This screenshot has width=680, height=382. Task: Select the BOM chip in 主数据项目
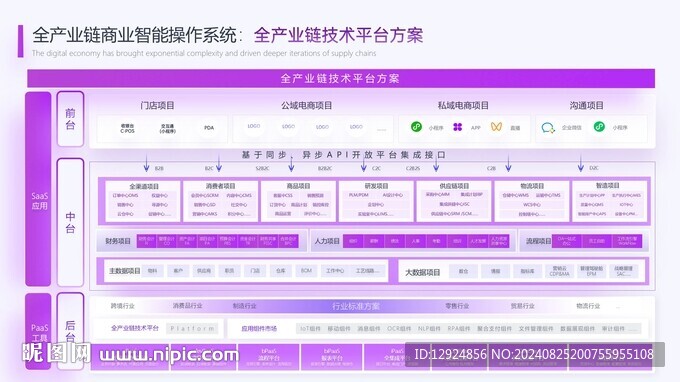coord(306,271)
